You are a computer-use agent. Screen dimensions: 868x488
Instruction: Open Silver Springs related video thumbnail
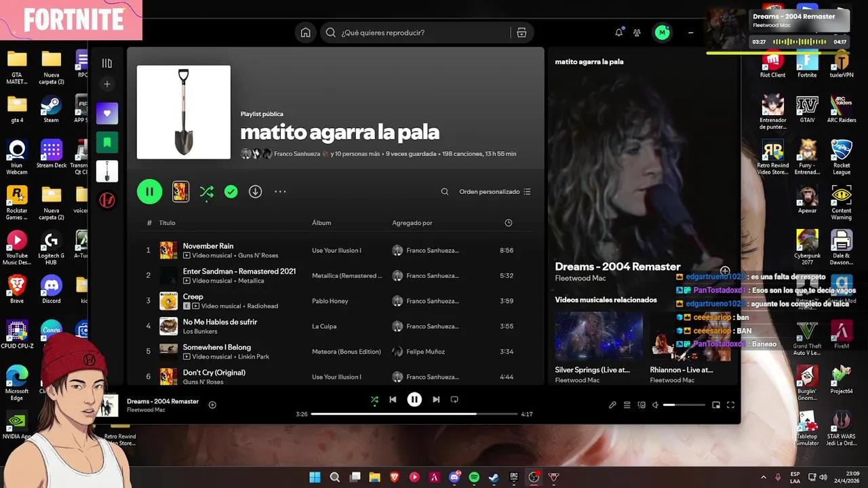click(598, 336)
